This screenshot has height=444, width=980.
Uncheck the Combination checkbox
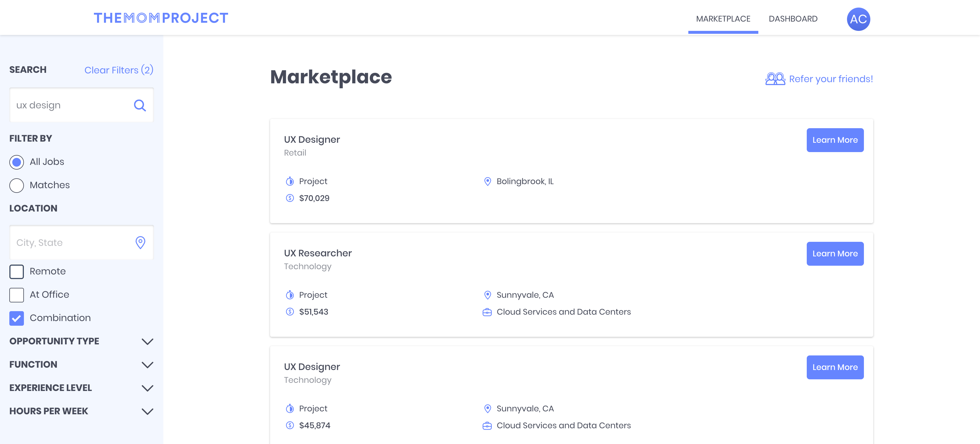[x=17, y=318]
